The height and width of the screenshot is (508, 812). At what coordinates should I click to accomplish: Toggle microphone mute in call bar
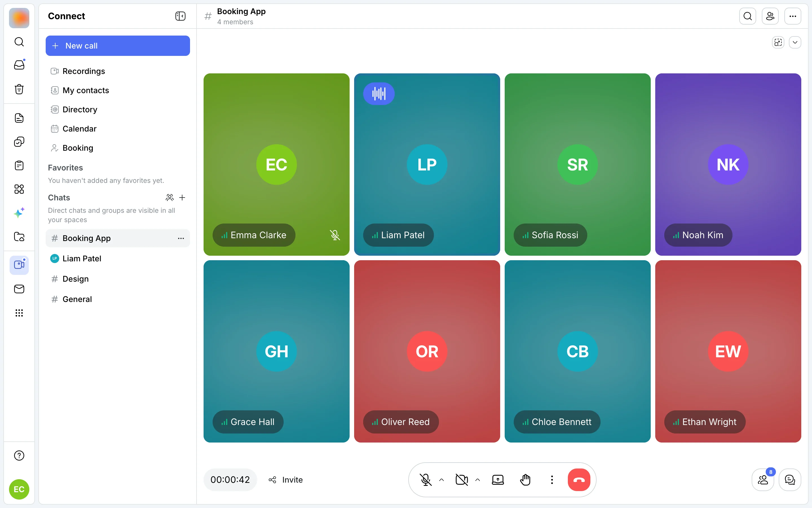pos(425,480)
